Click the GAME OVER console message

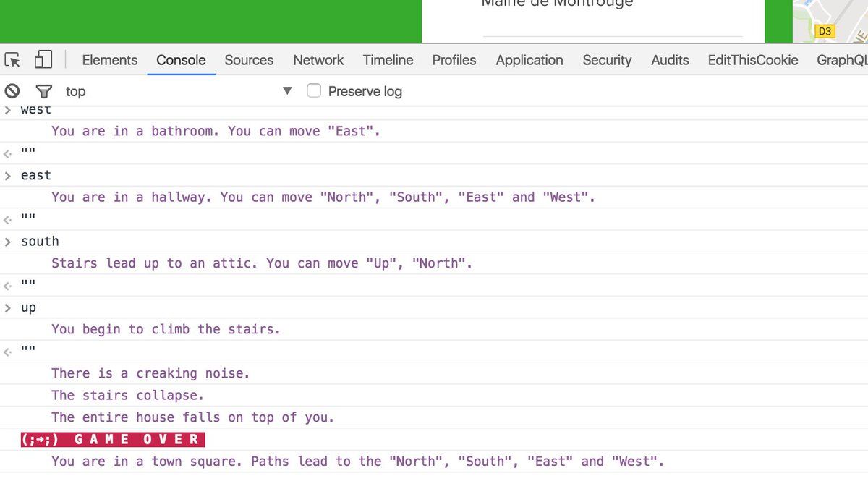[x=113, y=440]
